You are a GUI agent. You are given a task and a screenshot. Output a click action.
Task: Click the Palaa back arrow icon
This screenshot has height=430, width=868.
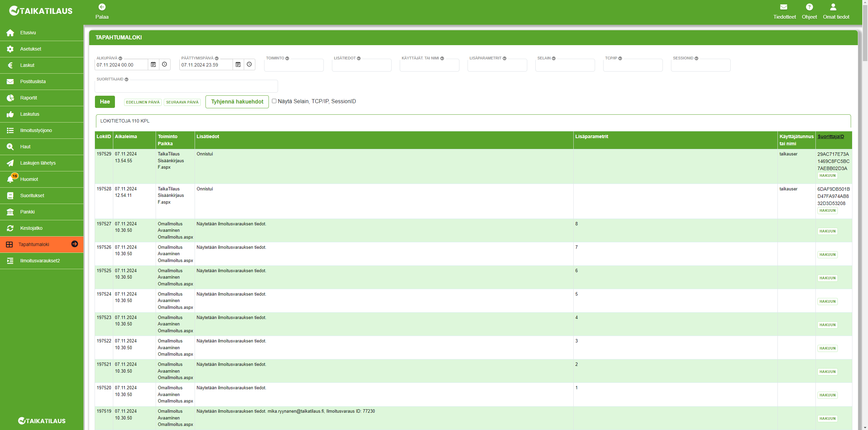[102, 7]
